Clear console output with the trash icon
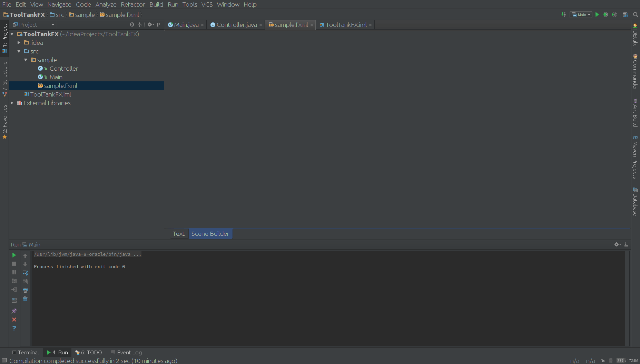 (25, 299)
